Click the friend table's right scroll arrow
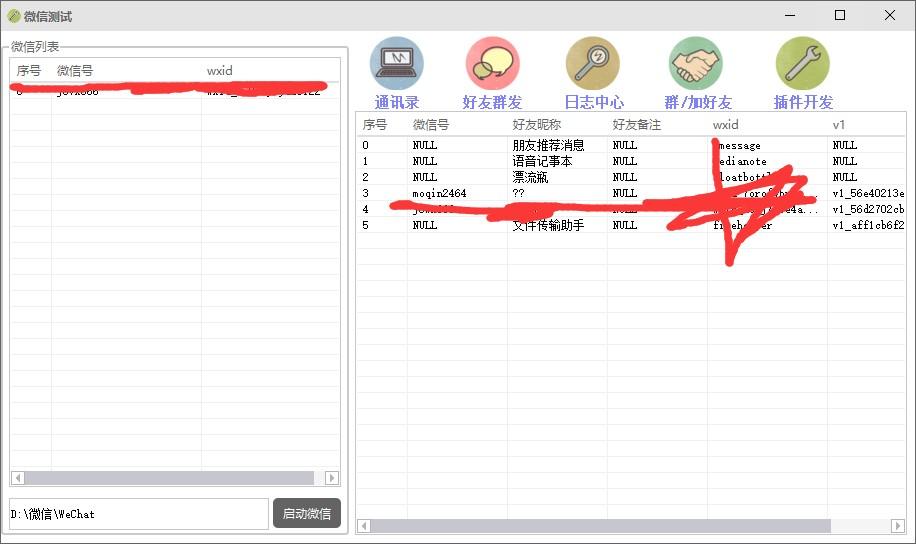 coord(898,526)
